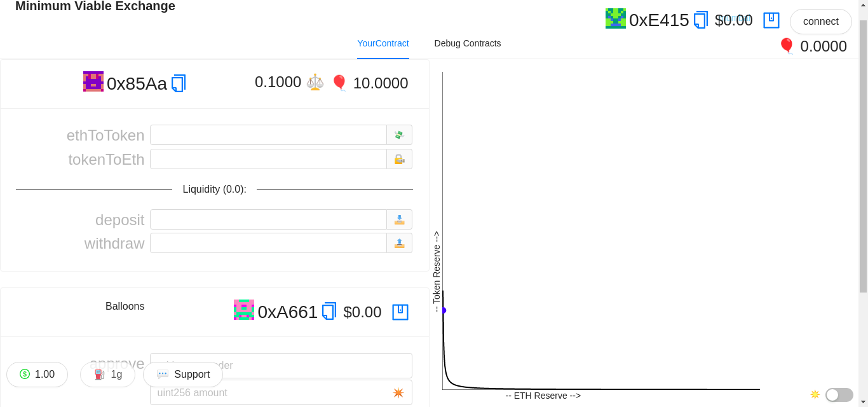Click the 0x85Aa blockie avatar
Viewport: 868px width, 407px height.
coord(93,81)
